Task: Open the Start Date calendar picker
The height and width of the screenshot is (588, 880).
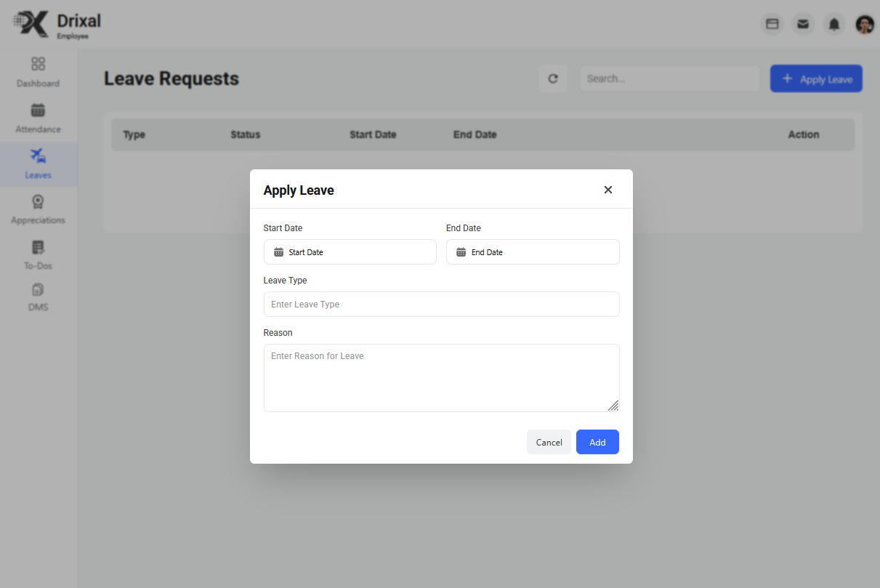Action: [350, 252]
